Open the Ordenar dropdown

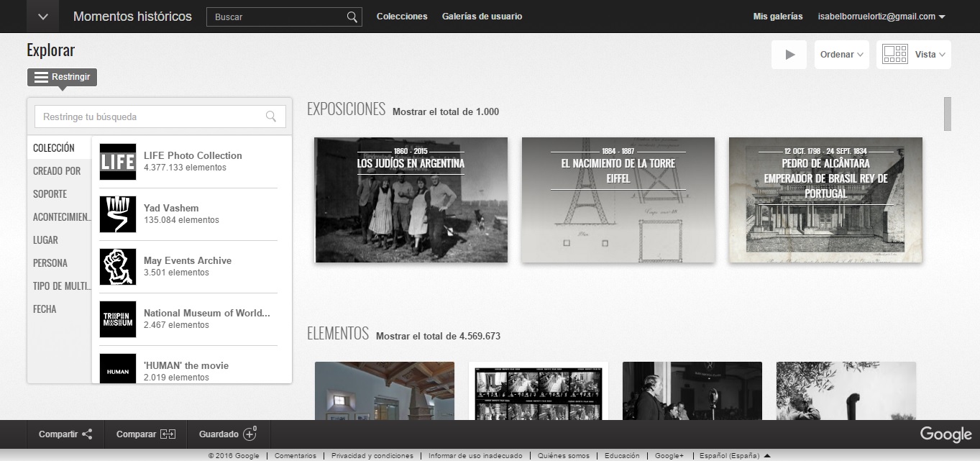click(841, 55)
